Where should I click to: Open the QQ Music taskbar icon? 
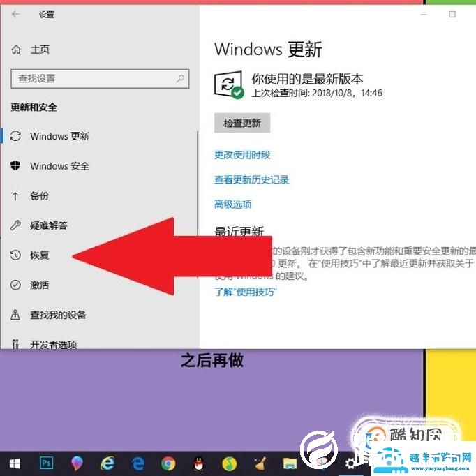point(229,463)
